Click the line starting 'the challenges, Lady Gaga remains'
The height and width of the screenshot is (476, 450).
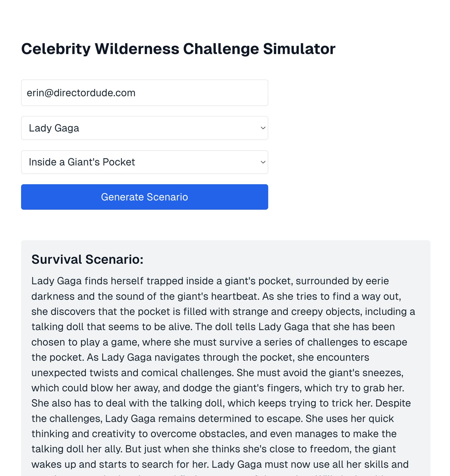(212, 419)
